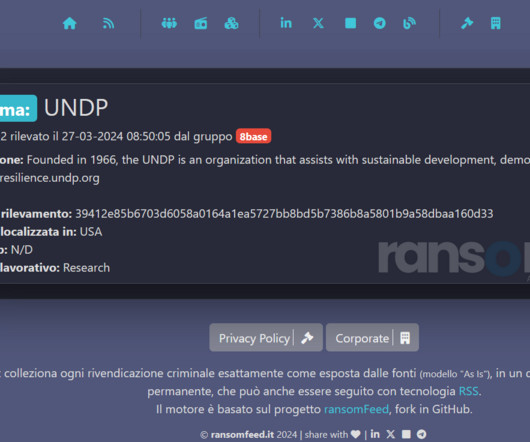
Task: Click the square icon in top navbar
Action: [x=351, y=23]
